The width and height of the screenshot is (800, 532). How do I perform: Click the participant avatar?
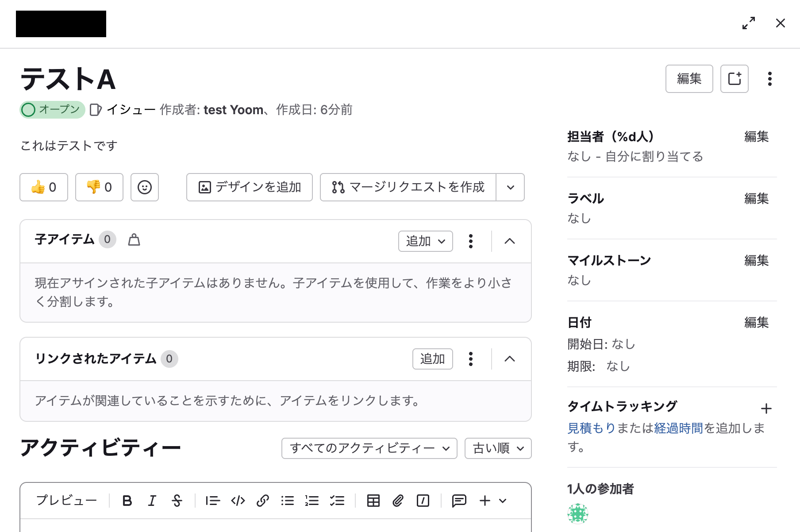[578, 513]
